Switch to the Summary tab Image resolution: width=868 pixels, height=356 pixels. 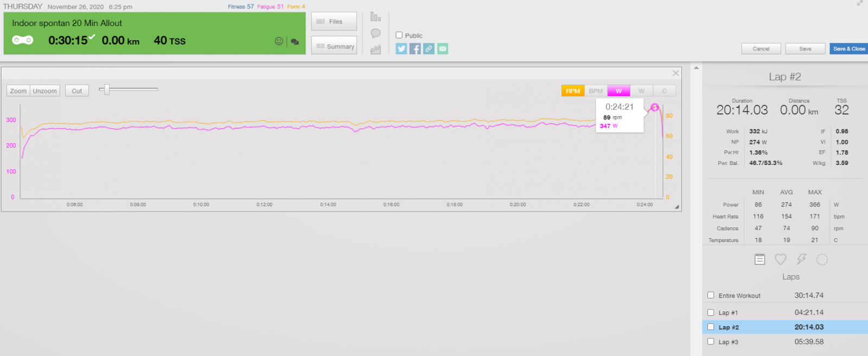click(334, 47)
